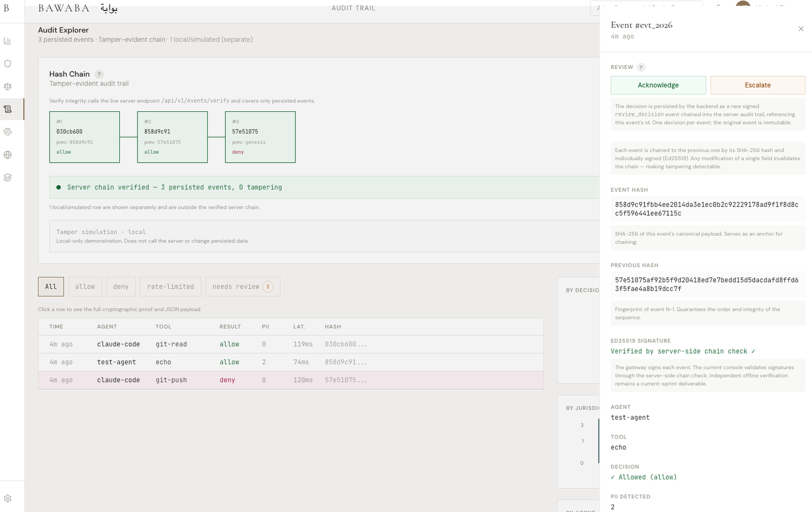Image resolution: width=812 pixels, height=512 pixels.
Task: Filter events by rate-limited
Action: [x=171, y=286]
